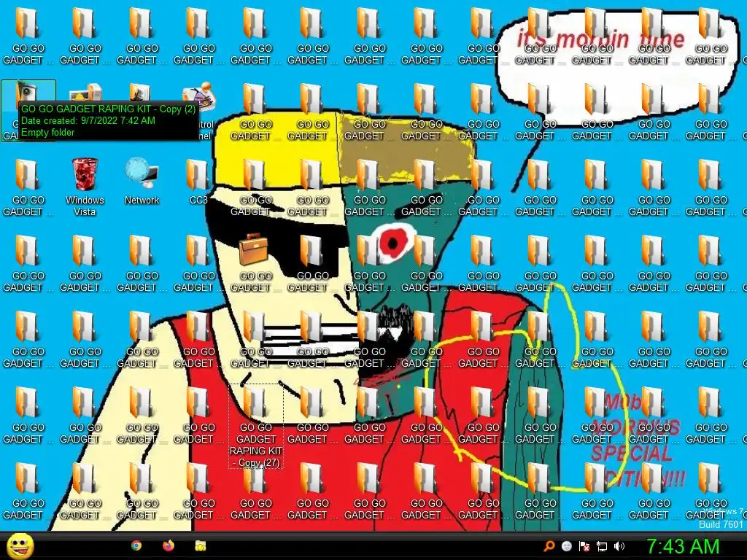Click the 7:43 AM taskbar clock
The image size is (747, 560).
(x=683, y=546)
